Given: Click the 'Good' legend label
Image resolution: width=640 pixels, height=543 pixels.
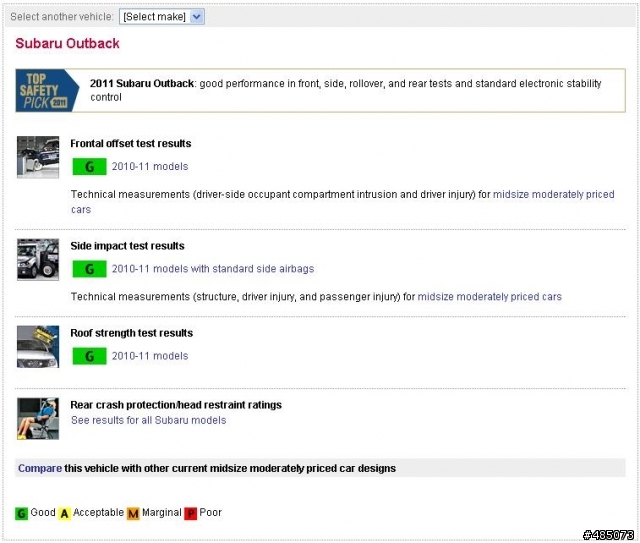Looking at the screenshot, I should [43, 512].
